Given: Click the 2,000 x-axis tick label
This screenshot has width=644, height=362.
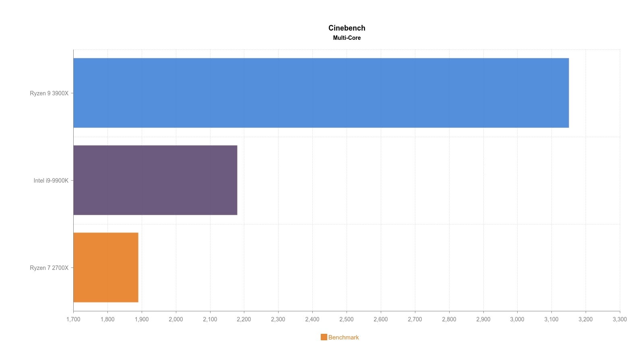Looking at the screenshot, I should tap(175, 319).
